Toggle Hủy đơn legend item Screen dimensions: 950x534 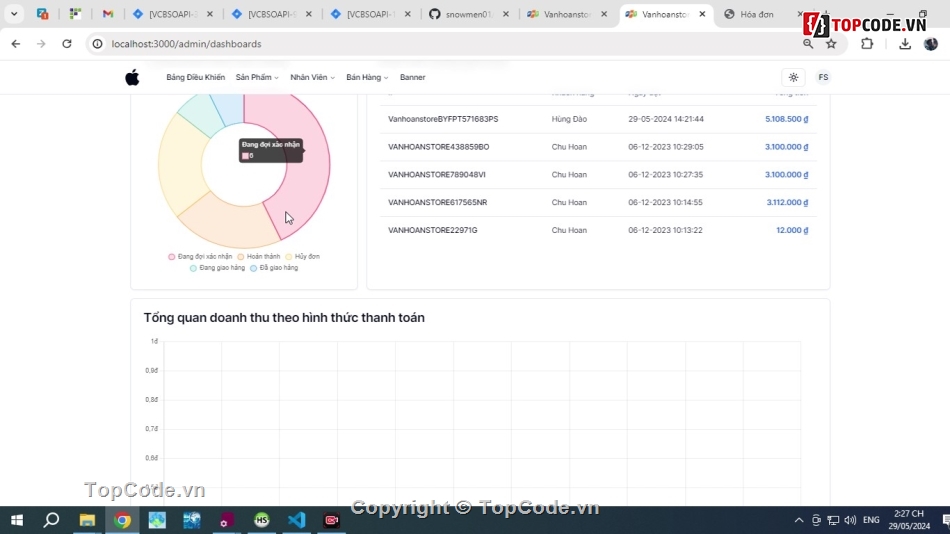302,256
